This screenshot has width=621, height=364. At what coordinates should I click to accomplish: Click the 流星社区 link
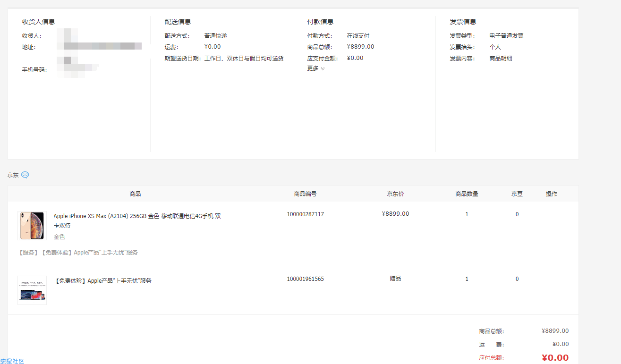point(12,361)
